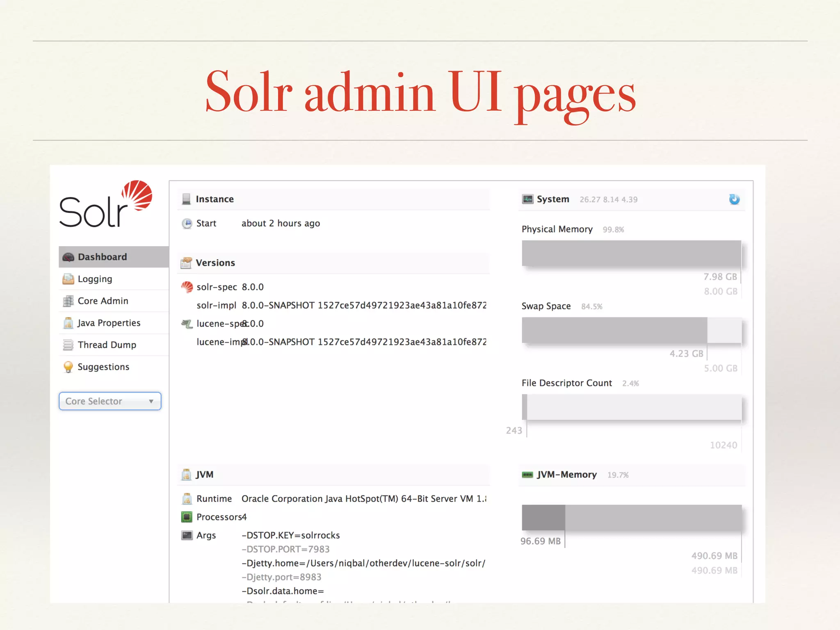The image size is (840, 630).
Task: Click the JVM header jar icon
Action: click(186, 475)
